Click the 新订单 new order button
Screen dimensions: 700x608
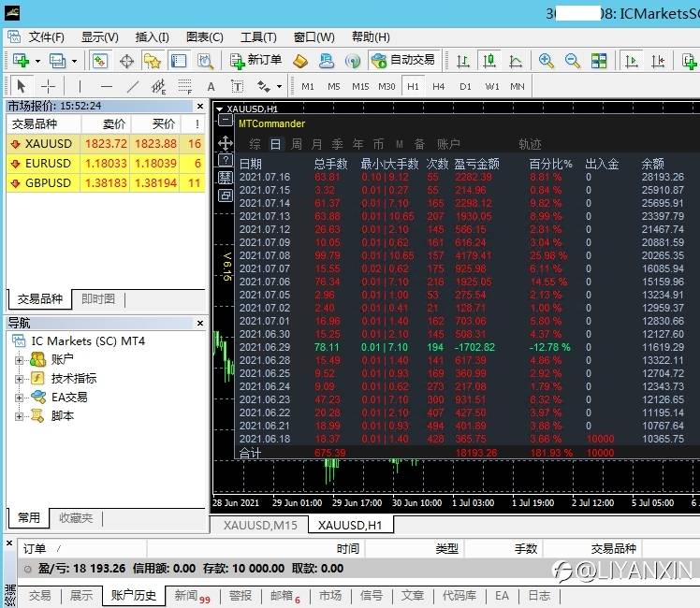pos(256,61)
